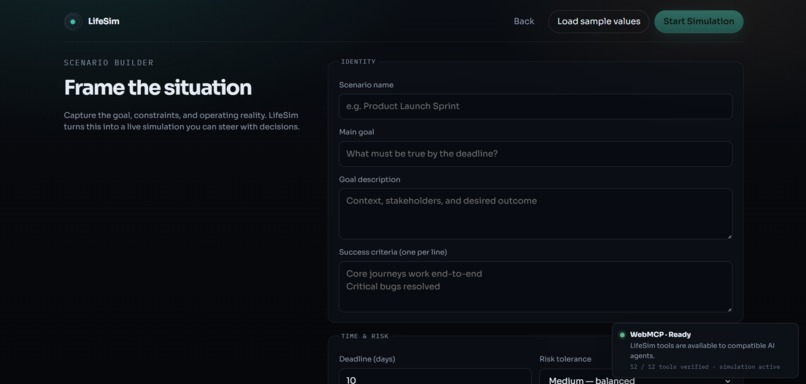
Task: Click the 'TIME & RISK' section label
Action: (364, 336)
